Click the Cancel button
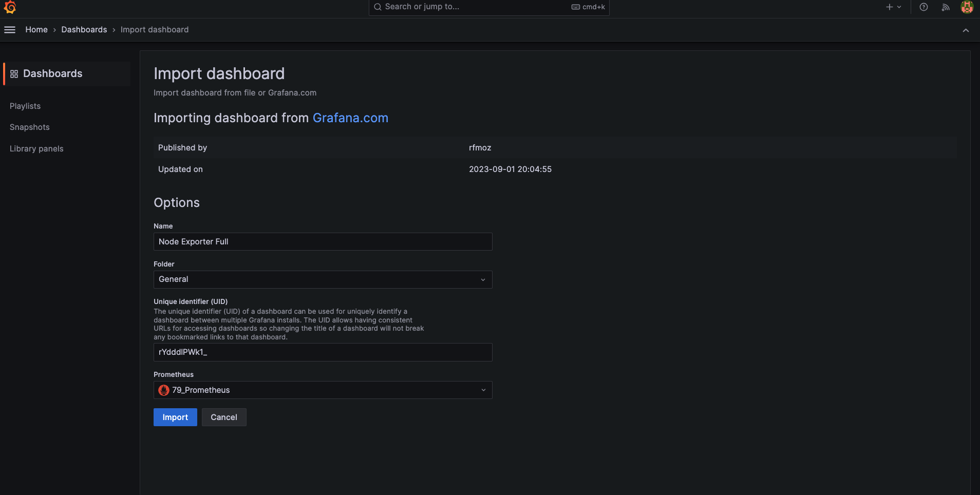The image size is (980, 495). click(x=224, y=417)
